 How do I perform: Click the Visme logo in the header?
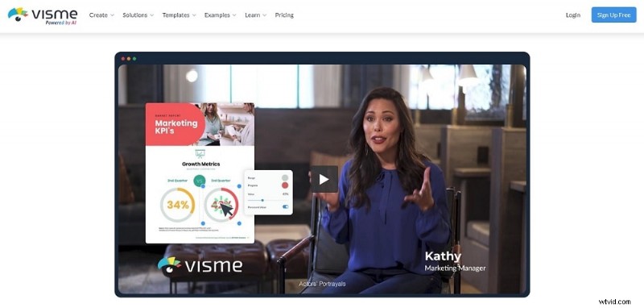[43, 15]
